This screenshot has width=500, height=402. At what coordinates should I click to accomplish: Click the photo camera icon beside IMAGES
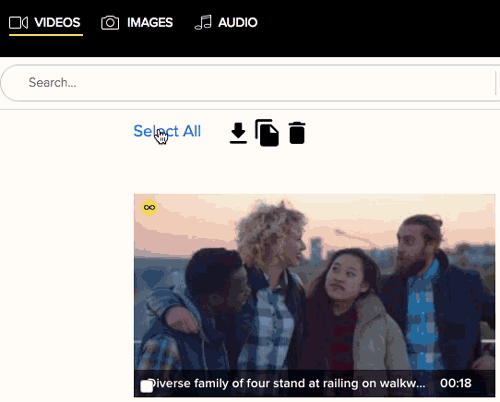(x=110, y=23)
